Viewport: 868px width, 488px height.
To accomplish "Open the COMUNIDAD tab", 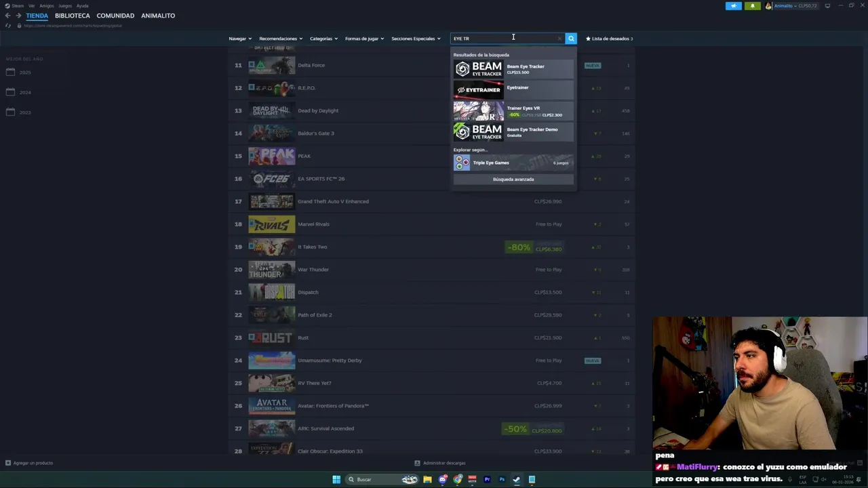I will coord(115,16).
